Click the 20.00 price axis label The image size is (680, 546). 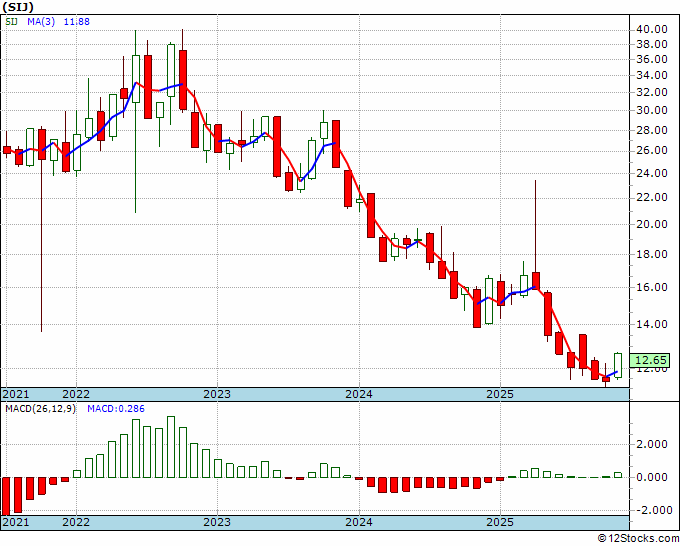click(x=652, y=224)
